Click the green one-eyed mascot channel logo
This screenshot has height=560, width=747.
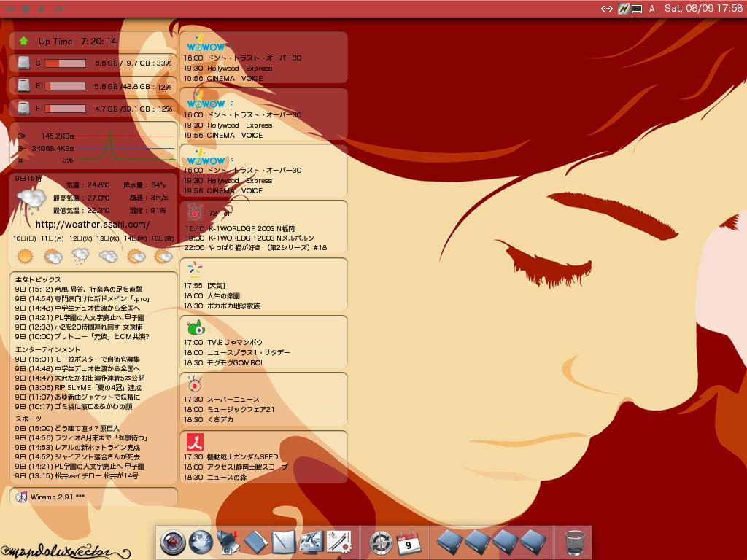click(196, 327)
